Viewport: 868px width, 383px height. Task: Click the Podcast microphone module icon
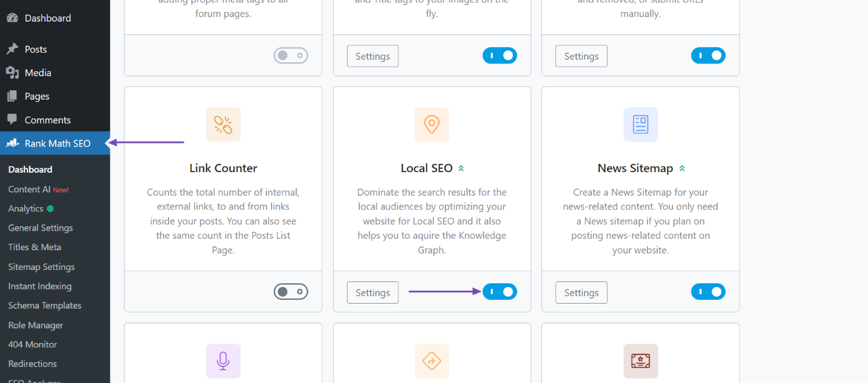[223, 361]
